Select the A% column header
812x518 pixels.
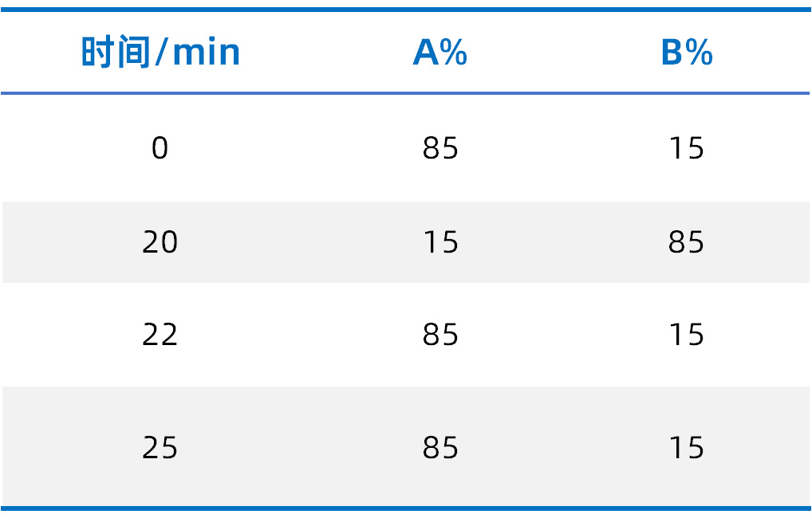(440, 53)
